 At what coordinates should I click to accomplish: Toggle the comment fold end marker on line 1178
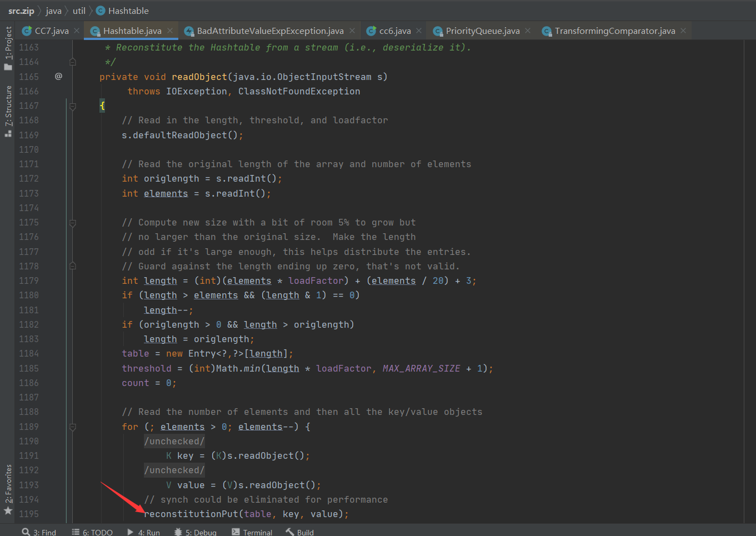coord(72,266)
